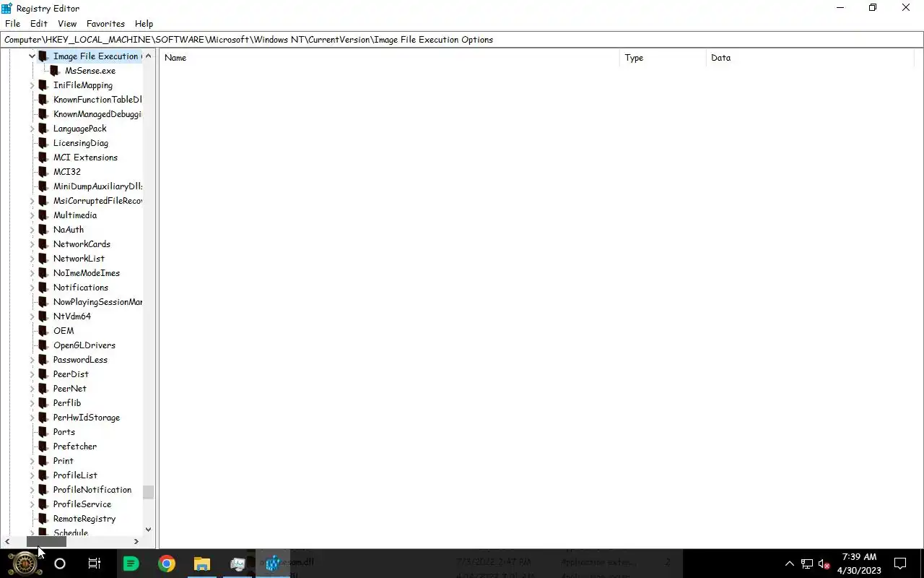Click the OpenGLDrivers folder icon
924x578 pixels.
[x=43, y=345]
